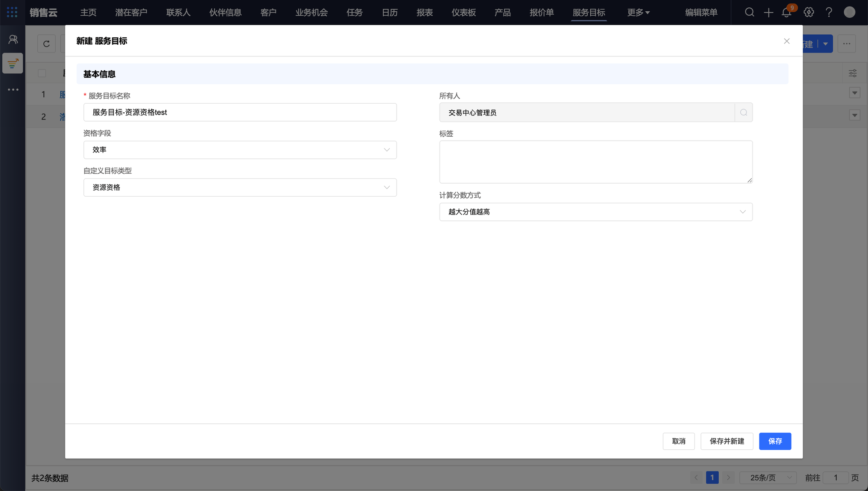
Task: Click the global search magnifier icon
Action: point(750,12)
